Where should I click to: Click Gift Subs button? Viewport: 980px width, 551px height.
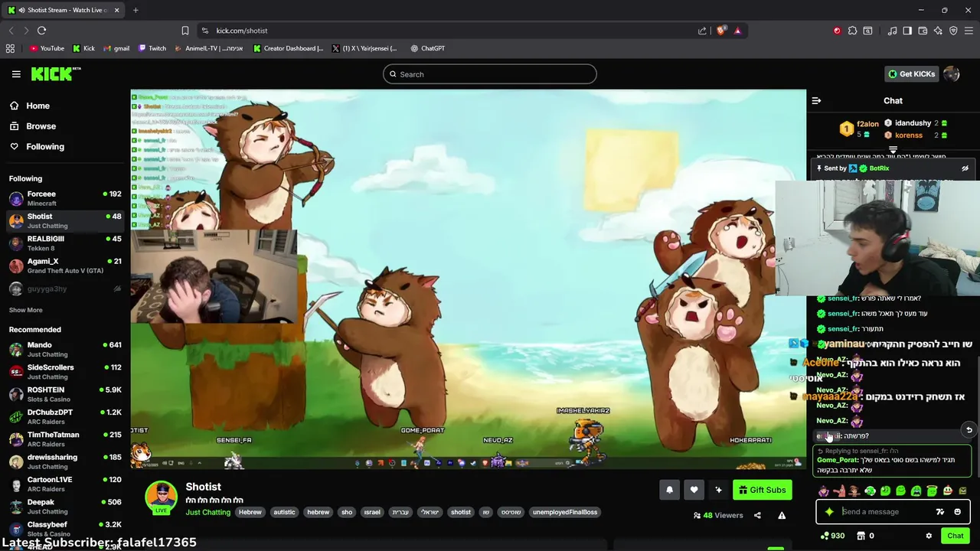point(762,490)
